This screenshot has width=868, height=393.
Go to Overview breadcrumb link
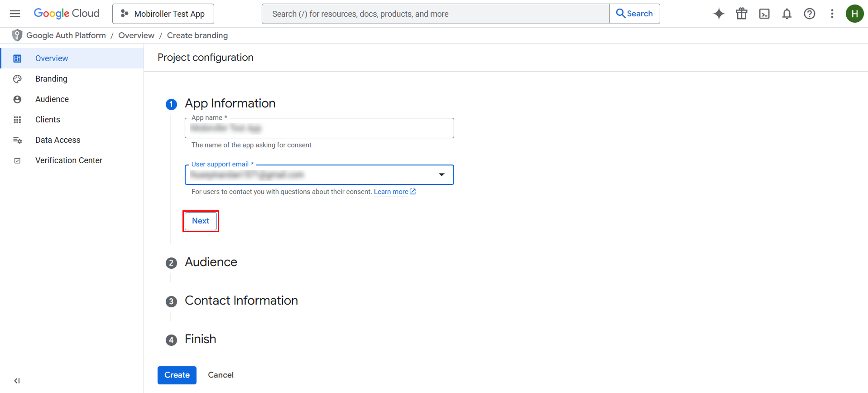pos(136,35)
